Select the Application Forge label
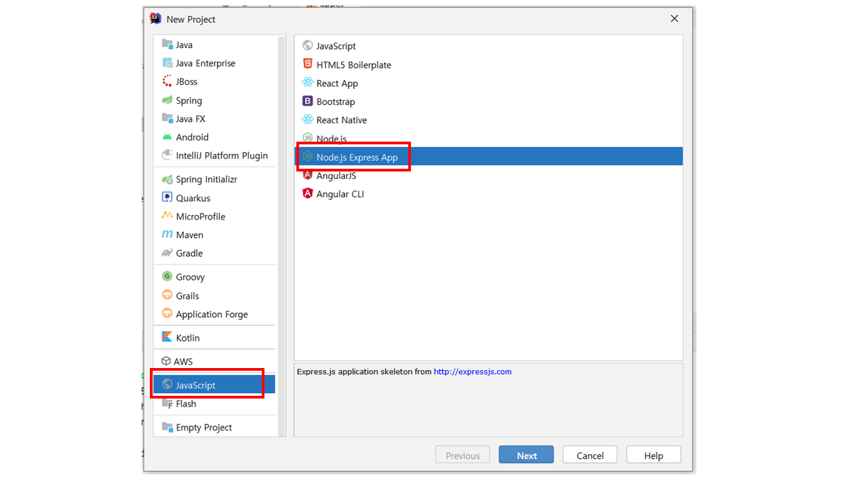Image resolution: width=868 pixels, height=488 pixels. point(212,314)
